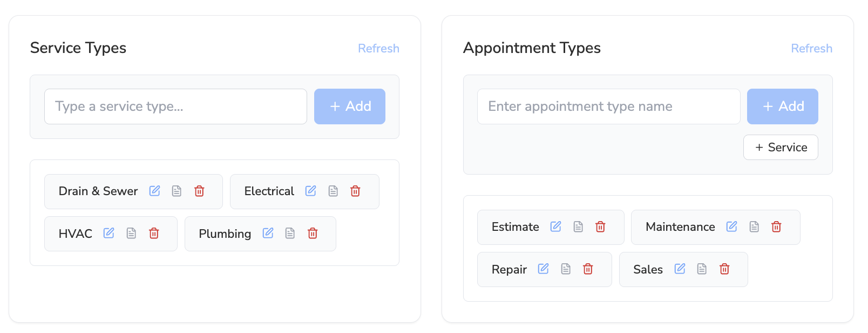Open document icon for Repair
Viewport: 868px width, 333px height.
pos(566,269)
